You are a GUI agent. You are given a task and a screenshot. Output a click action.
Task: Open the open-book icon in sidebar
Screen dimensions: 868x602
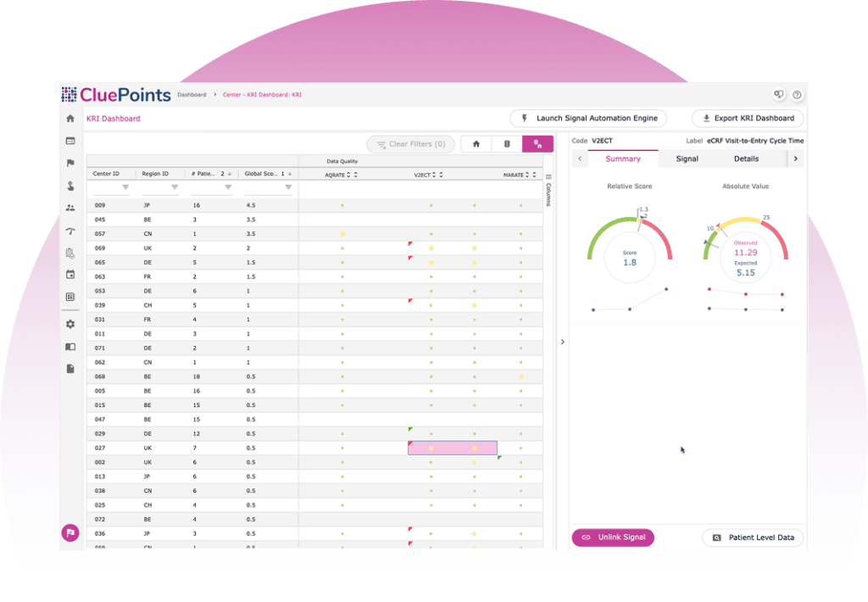pos(70,347)
